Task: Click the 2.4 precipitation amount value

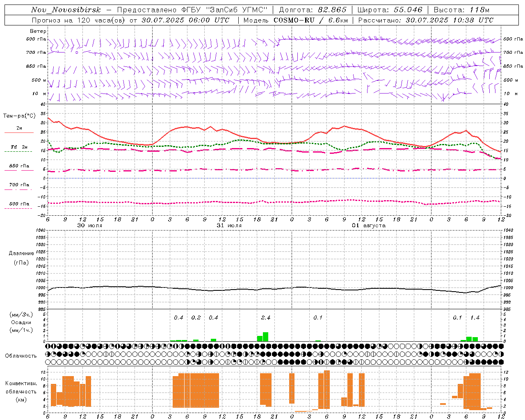Action: click(x=266, y=317)
